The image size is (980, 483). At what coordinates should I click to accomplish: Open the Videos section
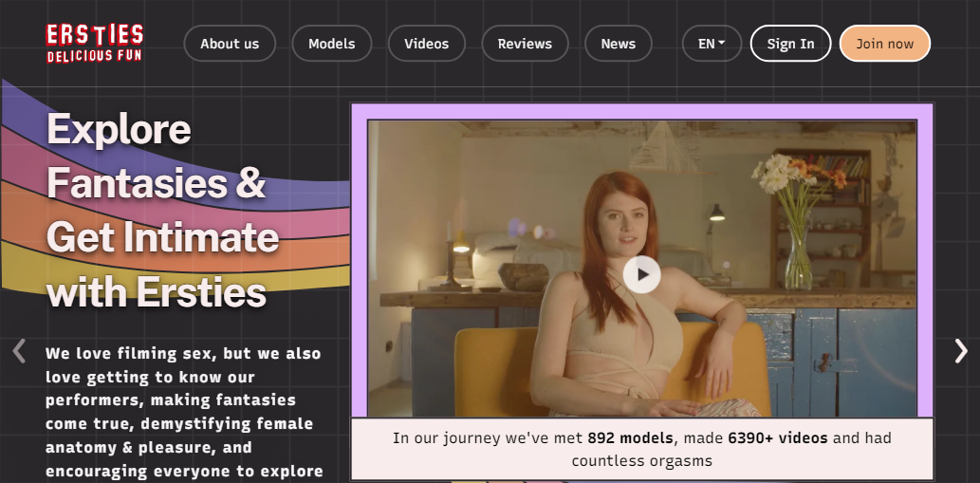[x=426, y=44]
